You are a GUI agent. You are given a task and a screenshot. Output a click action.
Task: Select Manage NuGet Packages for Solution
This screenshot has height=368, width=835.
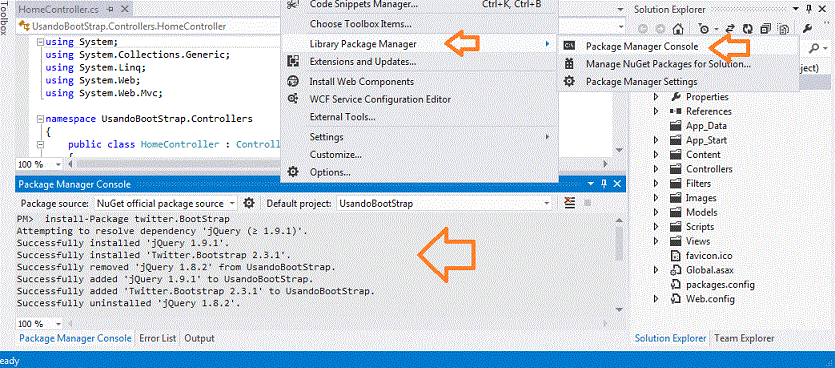pyautogui.click(x=678, y=64)
